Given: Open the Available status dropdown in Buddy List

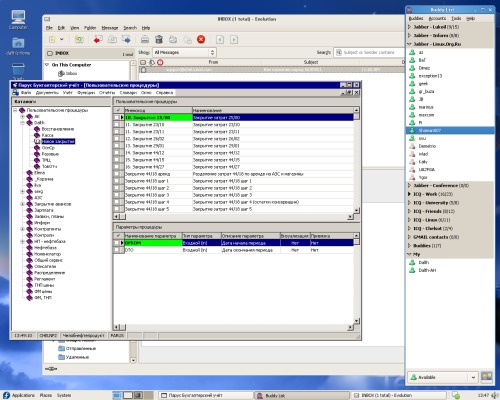Looking at the screenshot, I should click(443, 377).
